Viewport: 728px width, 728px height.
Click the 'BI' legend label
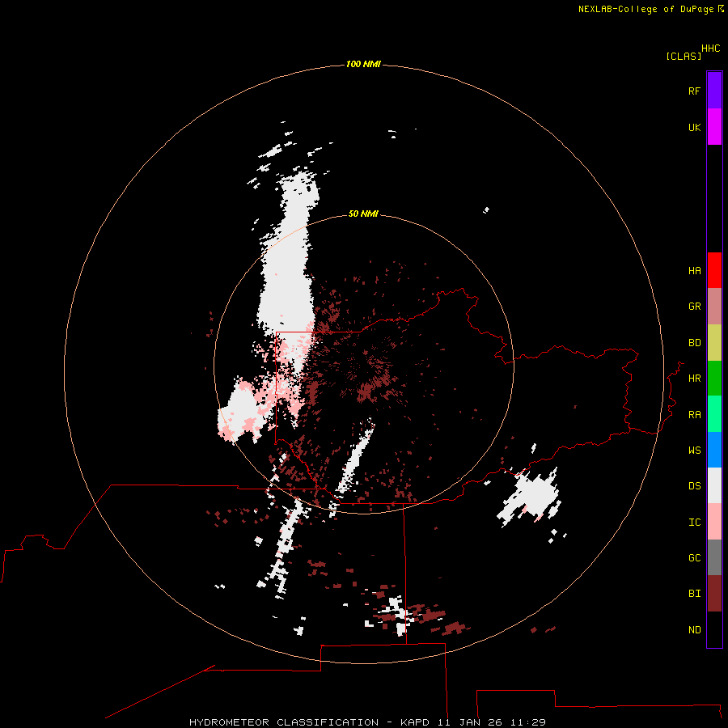tap(694, 594)
